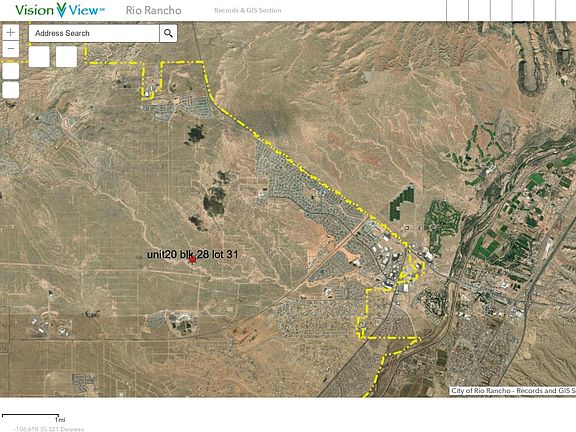Click the last blank header toolbar cell
Image resolution: width=576 pixels, height=432 pixels.
coord(566,10)
